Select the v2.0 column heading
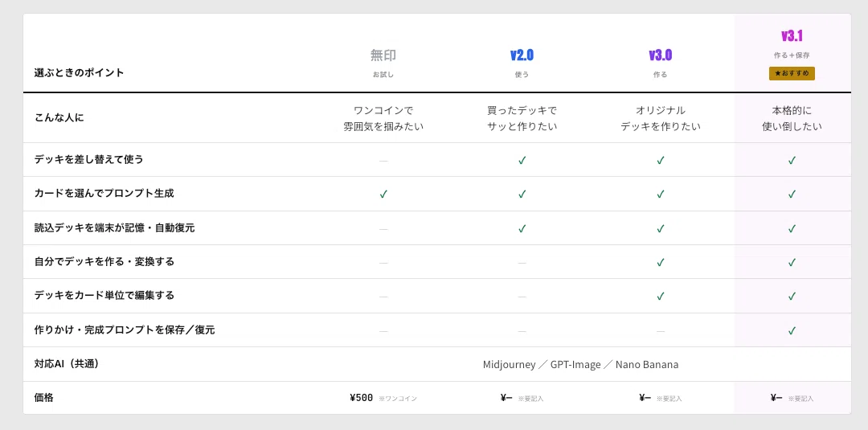The height and width of the screenshot is (430, 868). (x=522, y=55)
